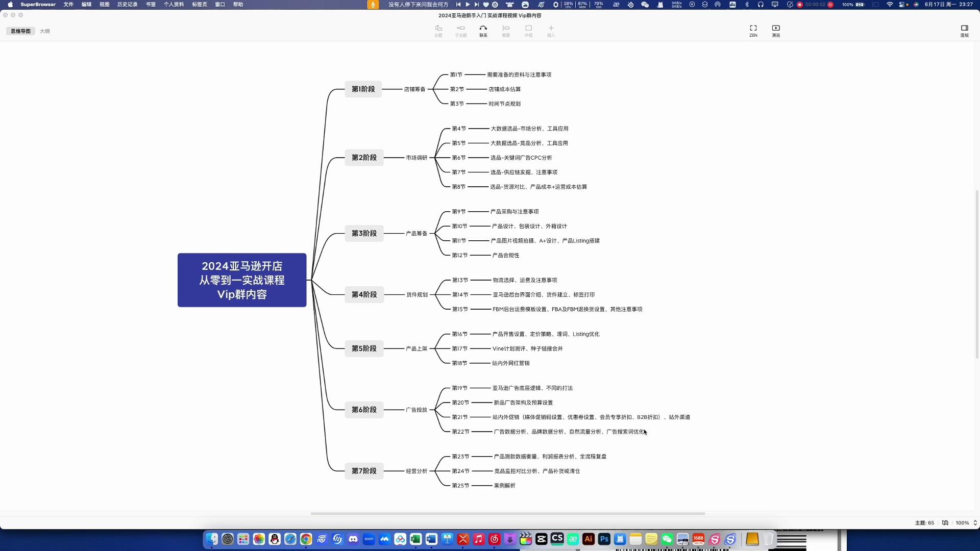Play the music from the menu bar
This screenshot has height=551, width=980.
pyautogui.click(x=468, y=5)
